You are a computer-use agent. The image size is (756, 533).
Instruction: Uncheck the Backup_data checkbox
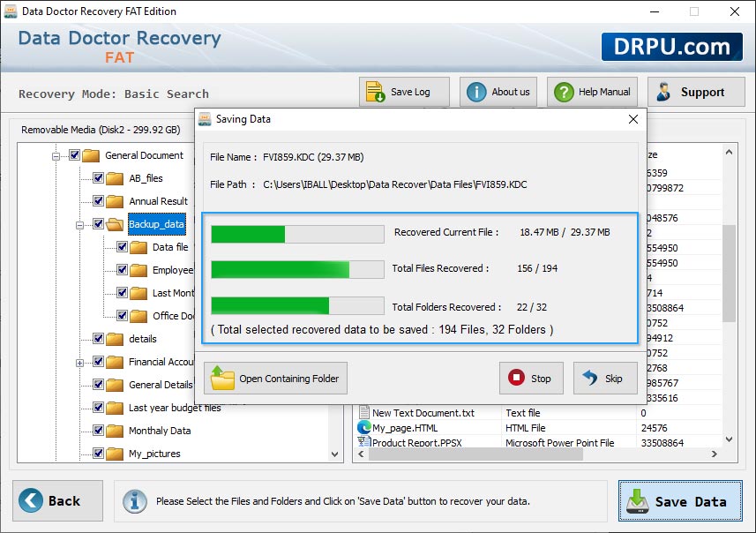(98, 224)
